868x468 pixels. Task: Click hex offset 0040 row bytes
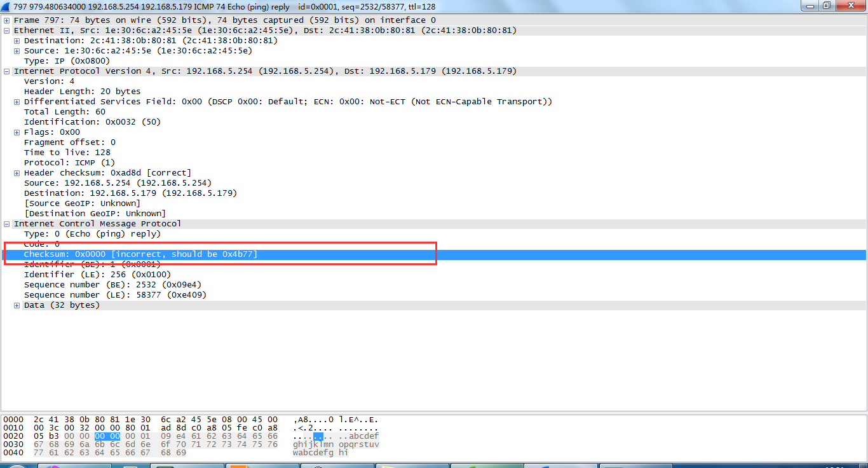[110, 453]
